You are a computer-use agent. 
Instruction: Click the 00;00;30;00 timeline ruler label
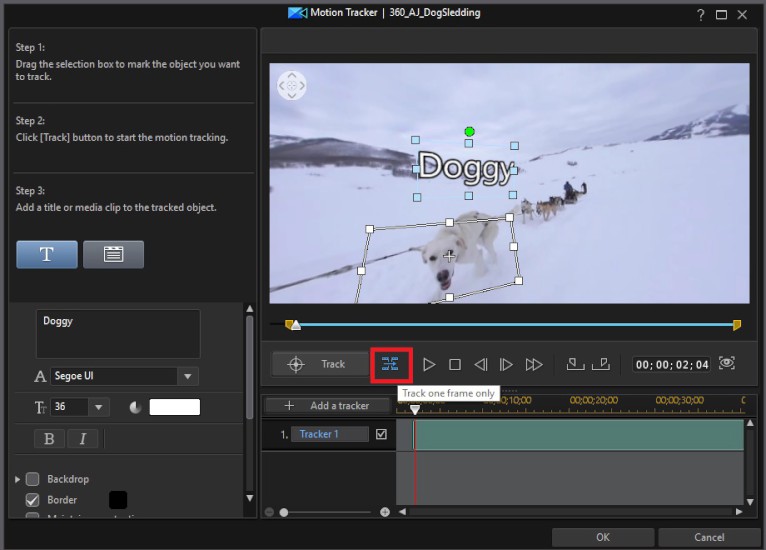[x=680, y=401]
